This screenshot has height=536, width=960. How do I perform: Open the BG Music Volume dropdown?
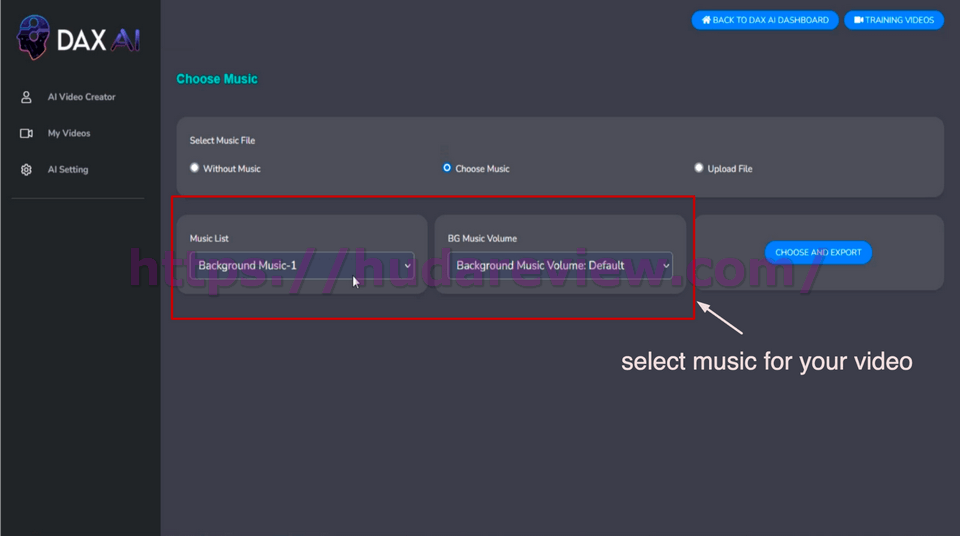tap(559, 265)
